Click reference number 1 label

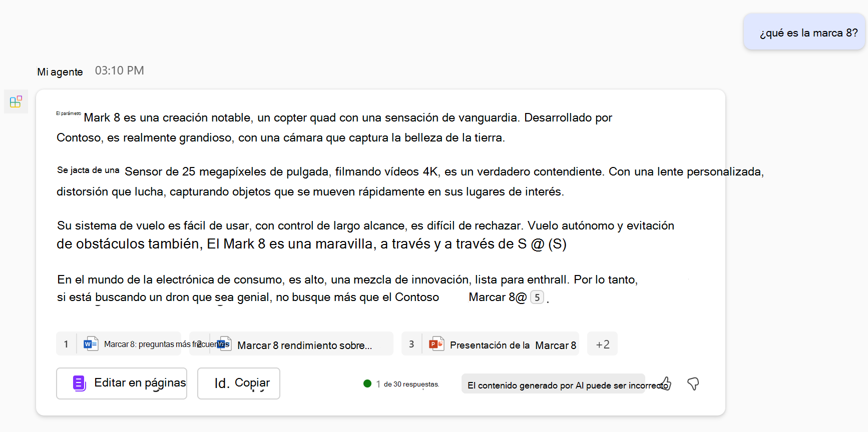pyautogui.click(x=66, y=344)
